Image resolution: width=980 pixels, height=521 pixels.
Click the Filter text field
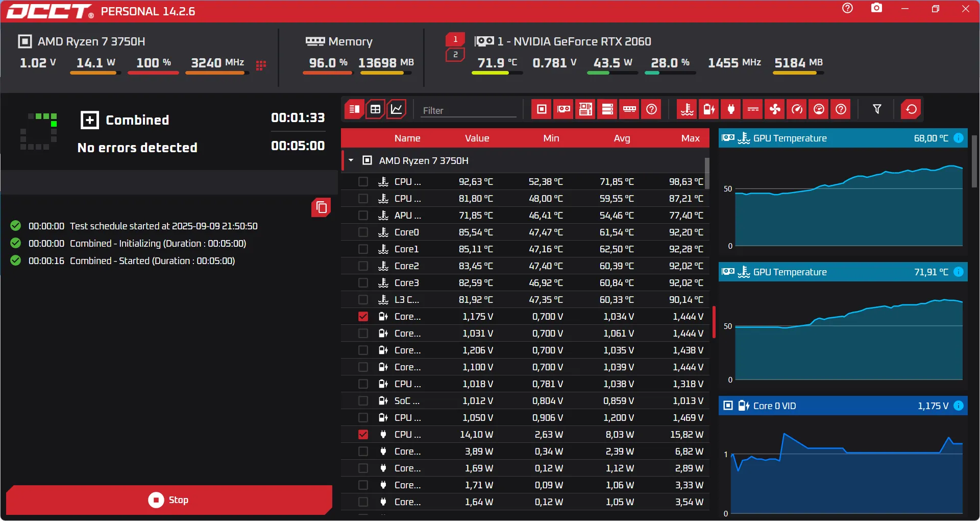468,110
